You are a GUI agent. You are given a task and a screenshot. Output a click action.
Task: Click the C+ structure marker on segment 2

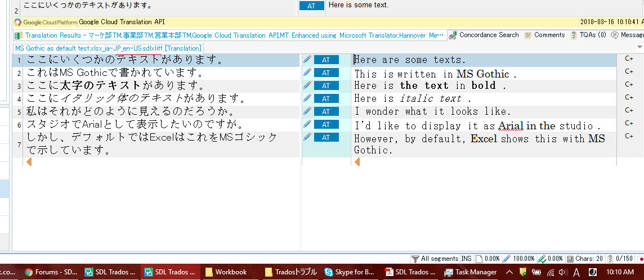click(x=629, y=71)
